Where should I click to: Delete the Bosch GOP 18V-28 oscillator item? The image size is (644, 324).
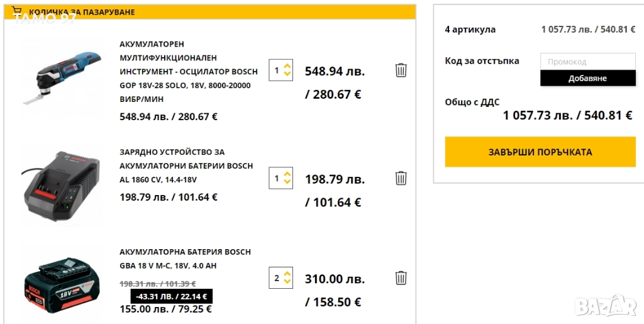[401, 70]
